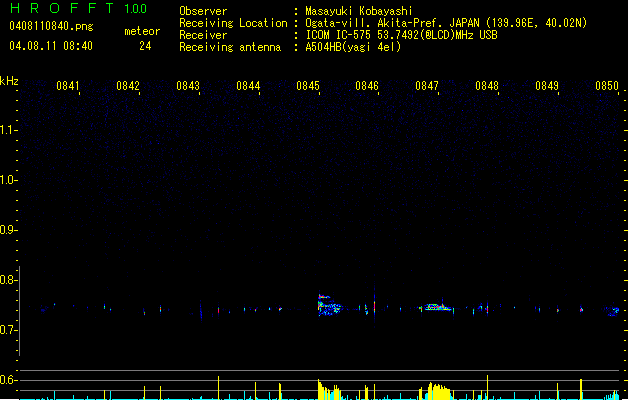This screenshot has width=629, height=400.
Task: Select observer name Masayuki Kobayashi
Action: click(x=359, y=11)
